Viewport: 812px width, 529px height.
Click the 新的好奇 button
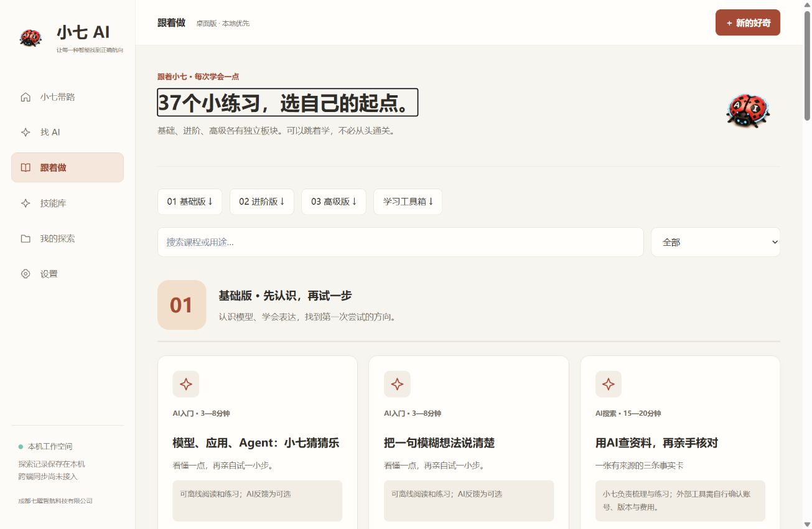click(x=748, y=23)
